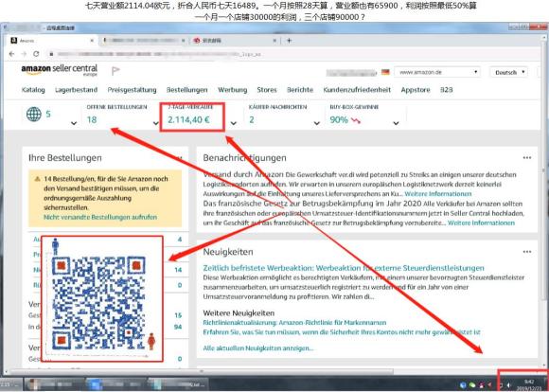Click the 90% Buy-Box value
This screenshot has width=549, height=392.
coord(339,120)
